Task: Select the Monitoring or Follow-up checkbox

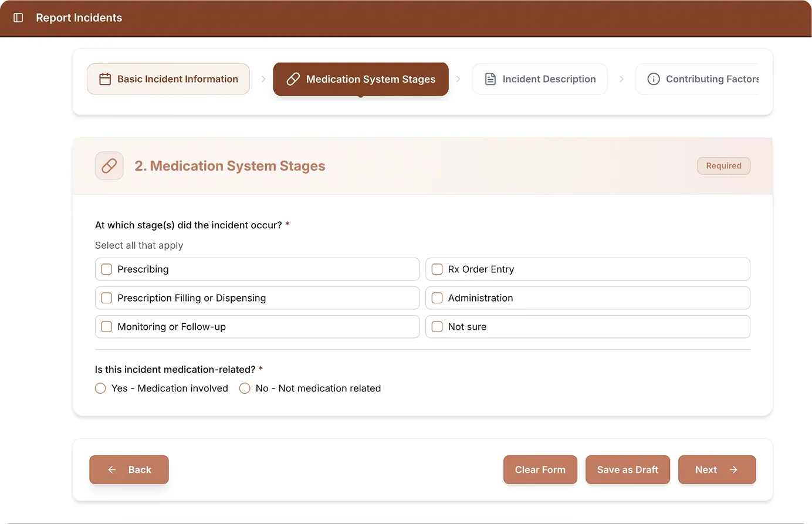Action: coord(107,327)
